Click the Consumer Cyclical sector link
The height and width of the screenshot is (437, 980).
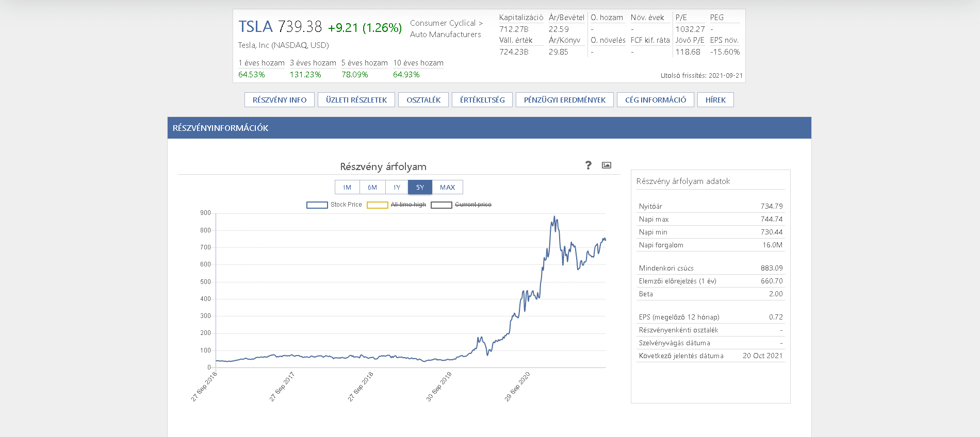[x=443, y=23]
